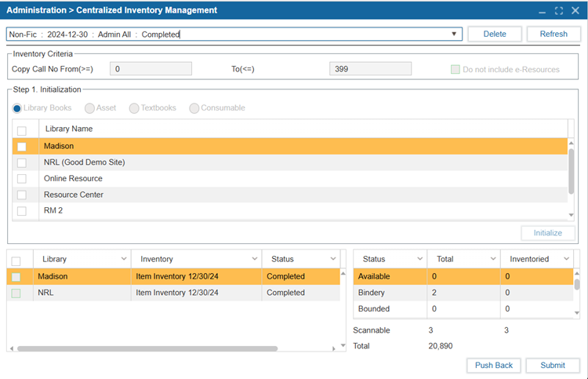Screen dimensions: 588x379
Task: Click the Submit button
Action: pos(553,366)
